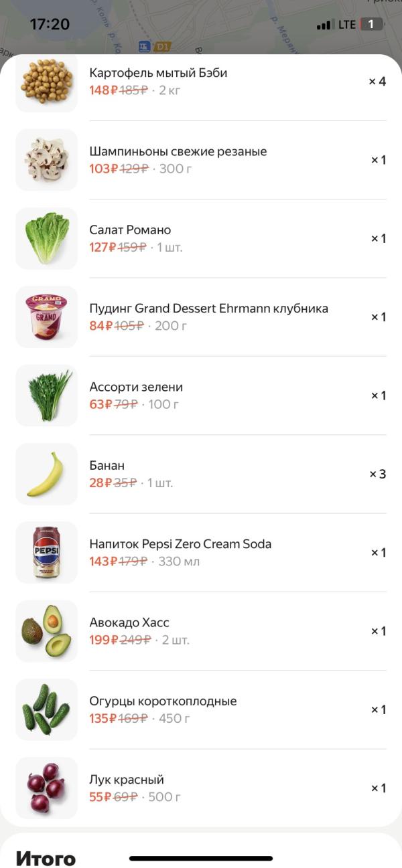402x868 pixels.
Task: Tap the metro D1 marker on map
Action: (161, 47)
